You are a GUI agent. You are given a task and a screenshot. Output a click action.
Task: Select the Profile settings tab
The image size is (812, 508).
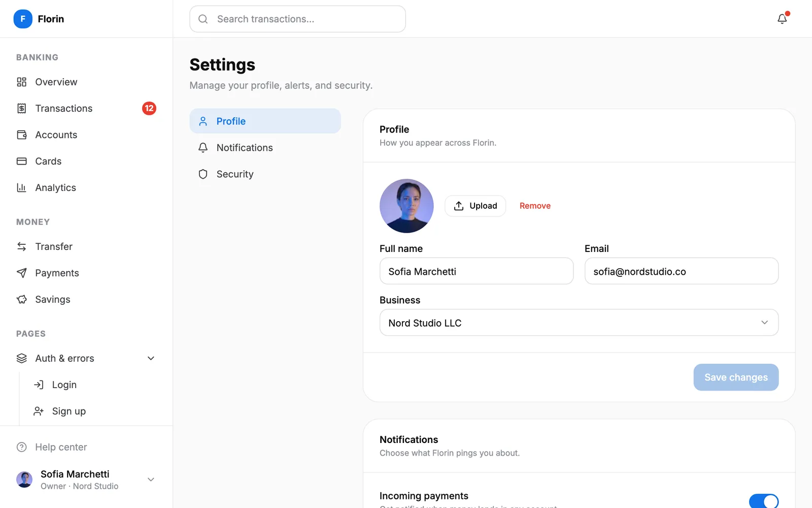click(265, 121)
